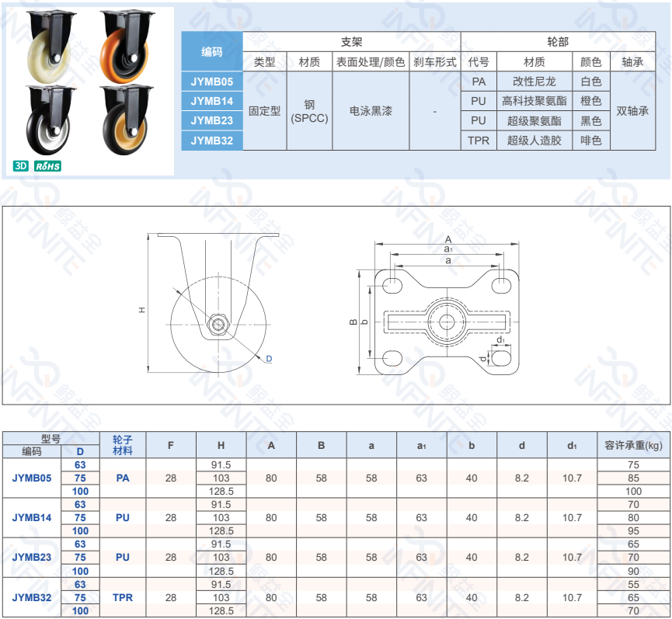Click the blue 编码 header in upper table
The width and height of the screenshot is (672, 619).
pos(212,52)
